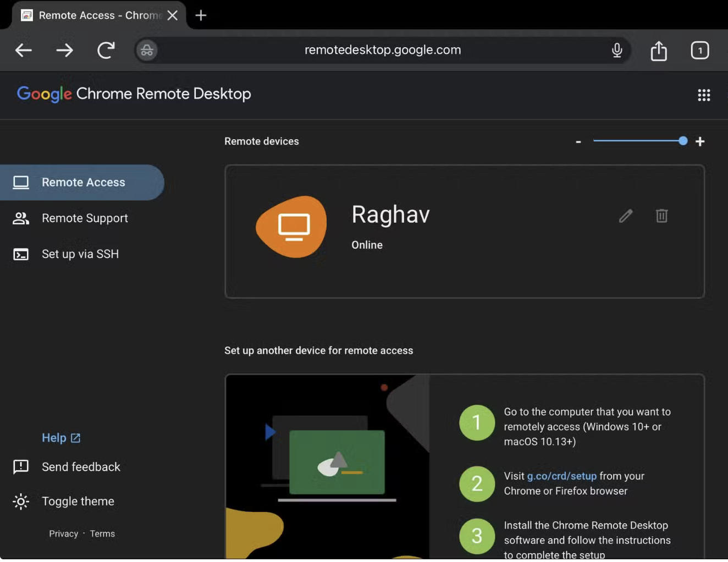This screenshot has width=728, height=562.
Task: Click the SSH terminal icon
Action: tap(21, 254)
